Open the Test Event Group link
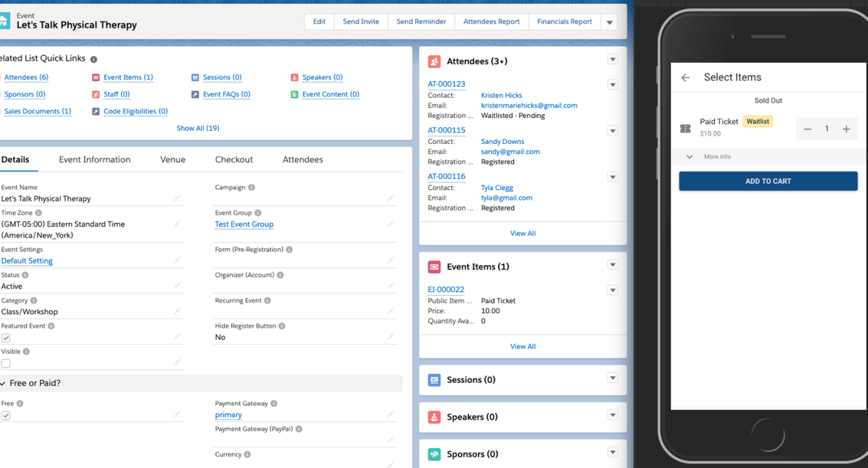Screen dimensions: 868x468 [x=244, y=224]
